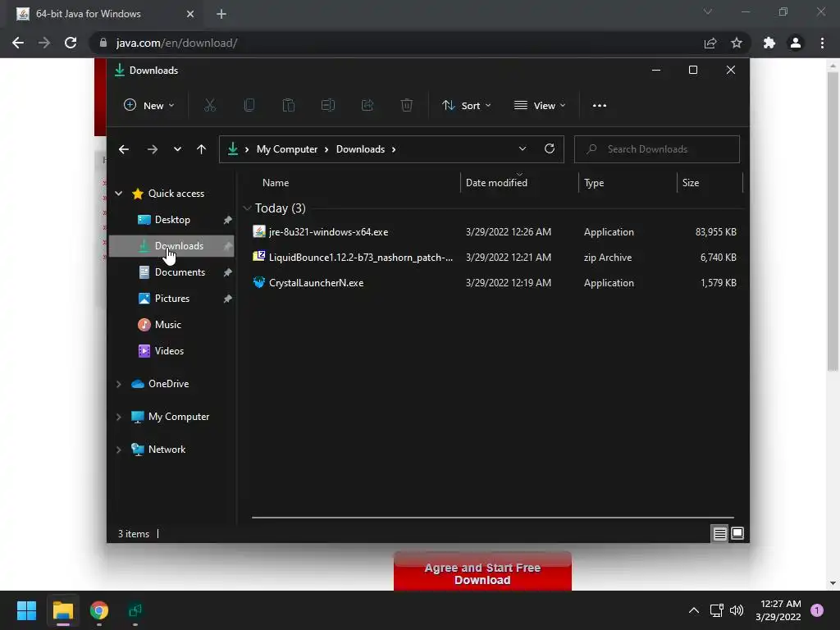The width and height of the screenshot is (840, 630).
Task: Open notification badge in taskbar
Action: 817,610
